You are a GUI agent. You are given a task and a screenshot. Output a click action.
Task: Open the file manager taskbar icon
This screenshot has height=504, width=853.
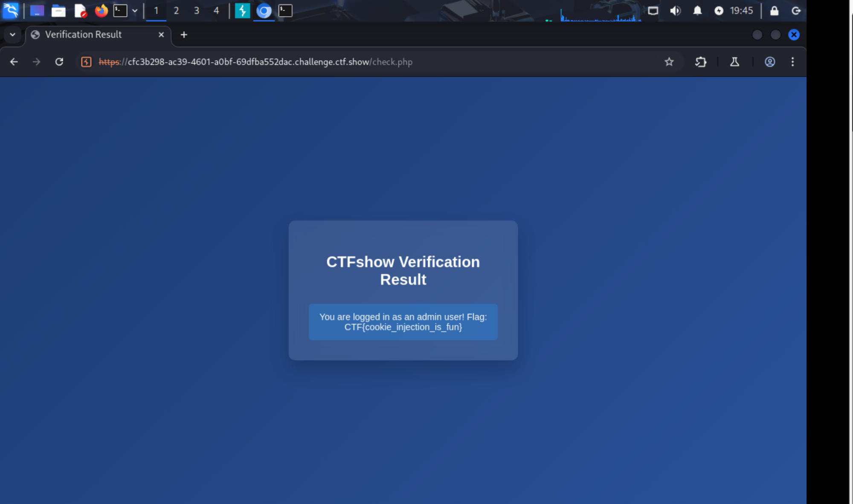[58, 11]
